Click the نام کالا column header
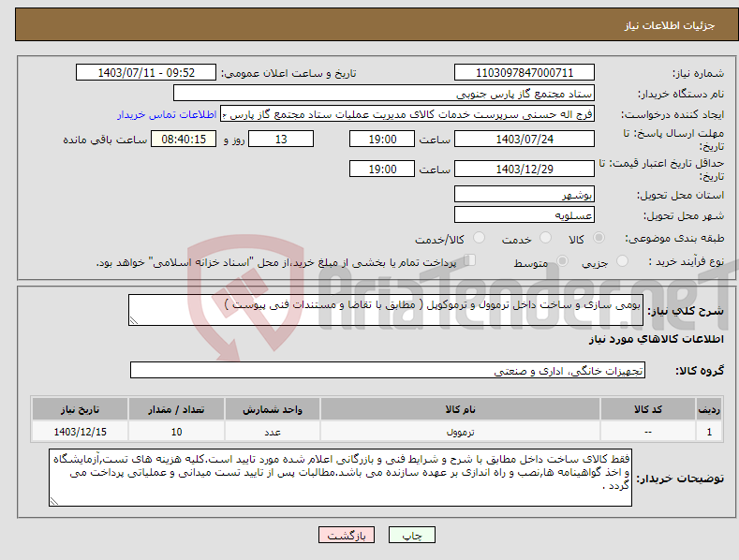Screen dimensions: 739x560 point(460,409)
